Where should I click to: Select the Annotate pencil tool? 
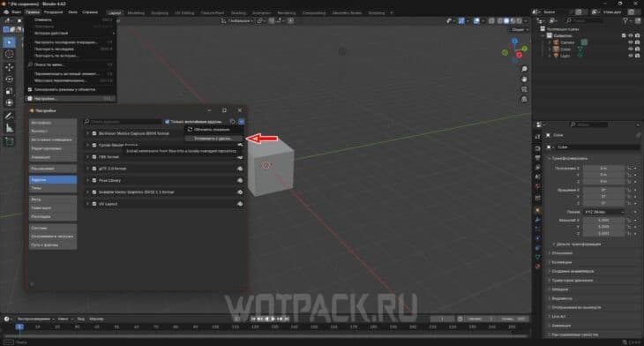click(9, 117)
